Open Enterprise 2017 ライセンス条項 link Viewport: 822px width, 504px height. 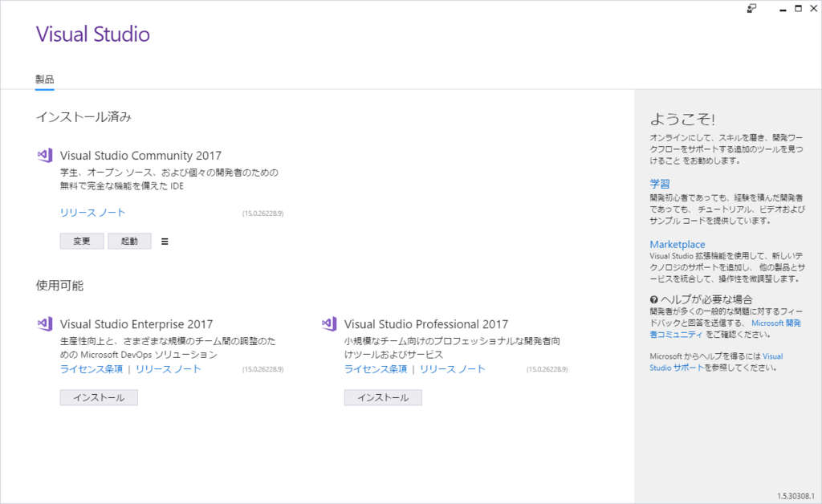click(x=92, y=369)
